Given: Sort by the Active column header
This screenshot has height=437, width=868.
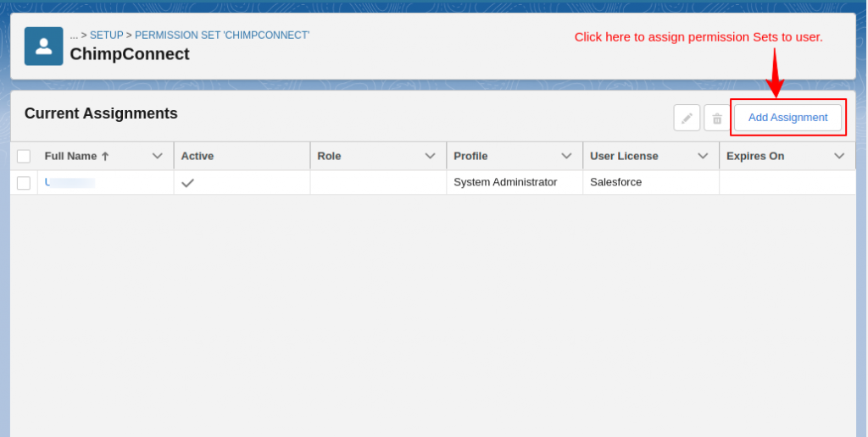Looking at the screenshot, I should point(198,156).
